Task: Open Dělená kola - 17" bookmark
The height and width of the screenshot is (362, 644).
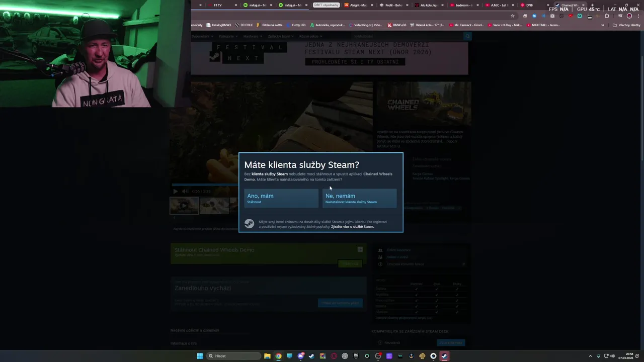Action: coord(428,25)
